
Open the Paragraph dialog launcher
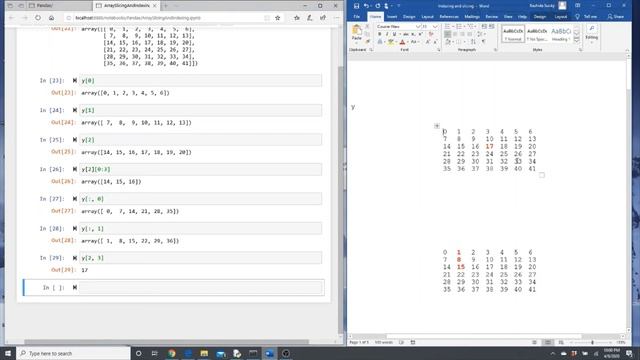click(495, 50)
